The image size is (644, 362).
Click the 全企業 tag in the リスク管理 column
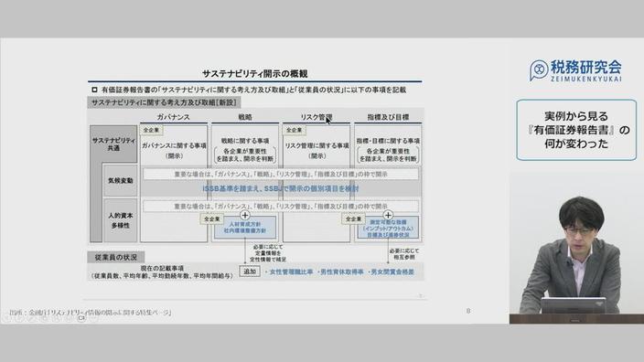(294, 130)
